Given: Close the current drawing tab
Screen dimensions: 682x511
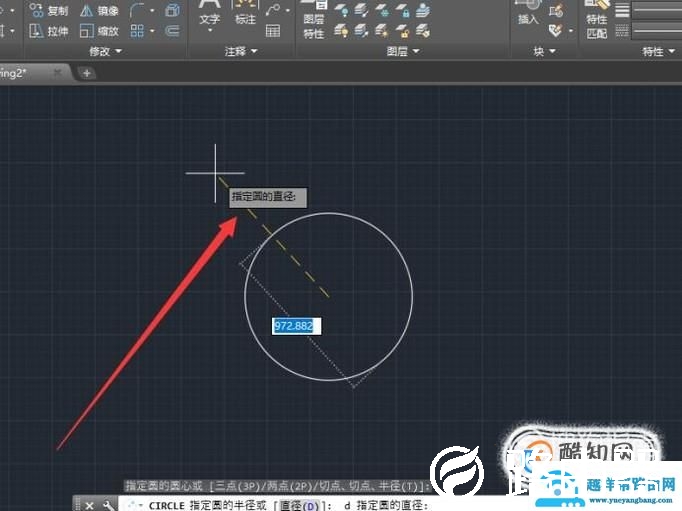Looking at the screenshot, I should click(58, 73).
